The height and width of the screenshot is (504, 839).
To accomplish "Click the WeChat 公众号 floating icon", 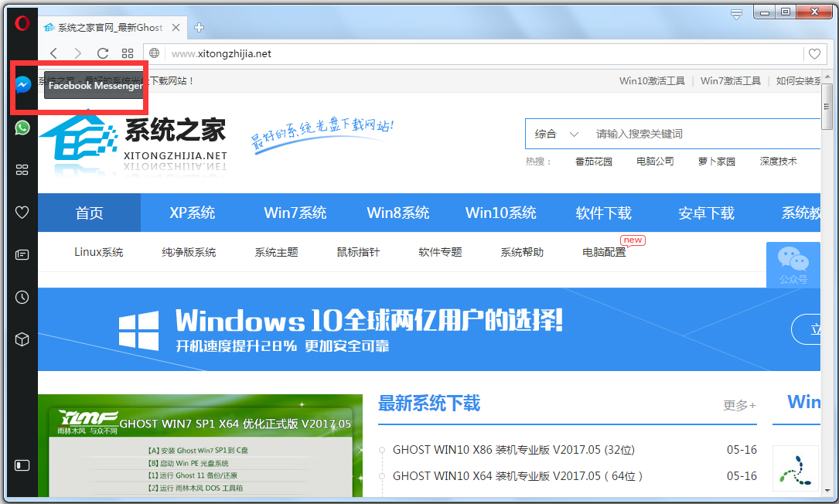I will [x=793, y=265].
